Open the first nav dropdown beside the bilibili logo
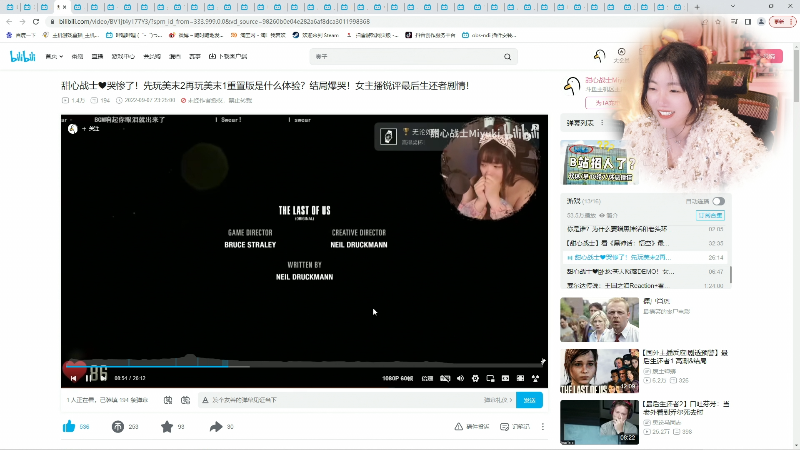The height and width of the screenshot is (450, 800). pos(54,57)
